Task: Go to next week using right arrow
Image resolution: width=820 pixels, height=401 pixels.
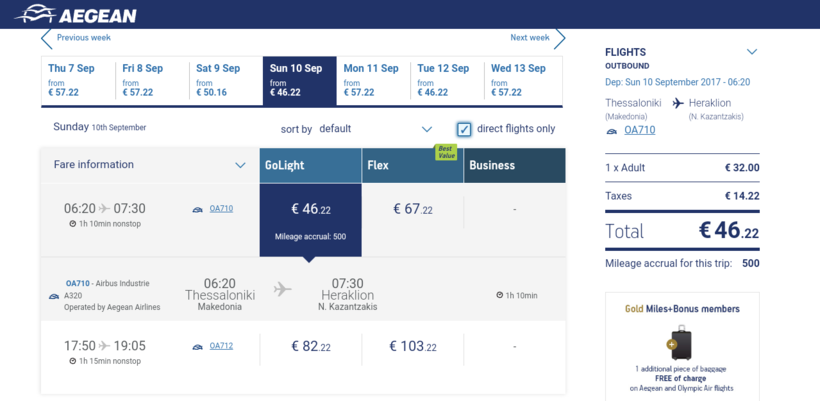Action: 560,38
